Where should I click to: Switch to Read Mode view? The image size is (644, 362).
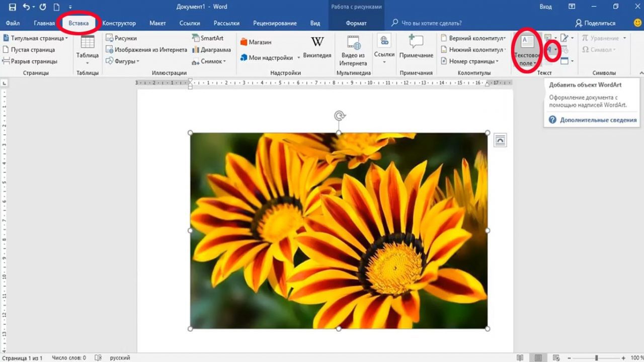pos(521,358)
